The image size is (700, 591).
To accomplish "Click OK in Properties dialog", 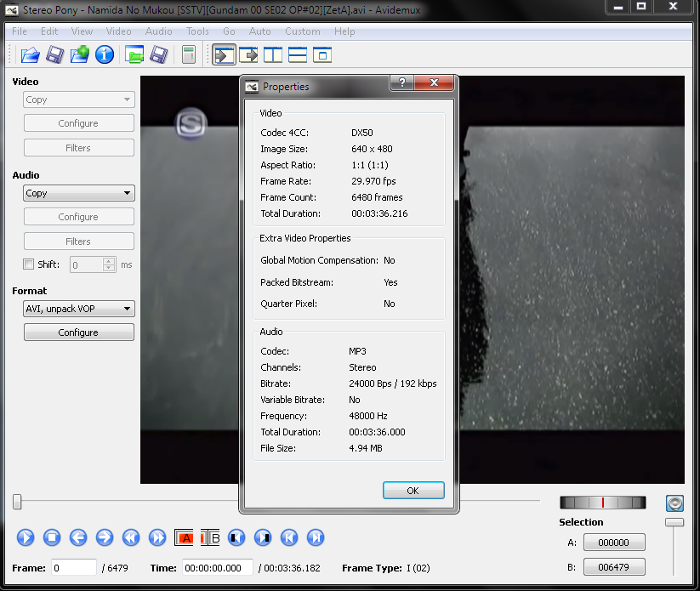I will (x=413, y=491).
